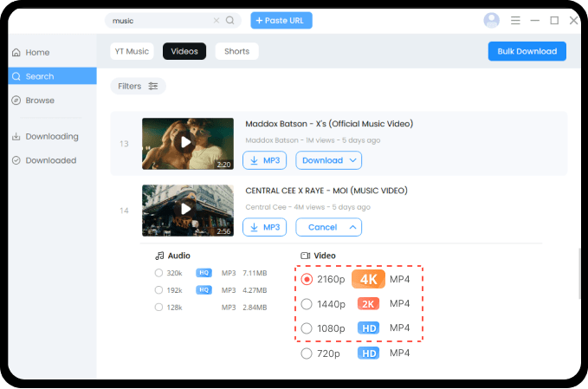
Task: Choose the 320k MP3 audio option
Action: [158, 273]
